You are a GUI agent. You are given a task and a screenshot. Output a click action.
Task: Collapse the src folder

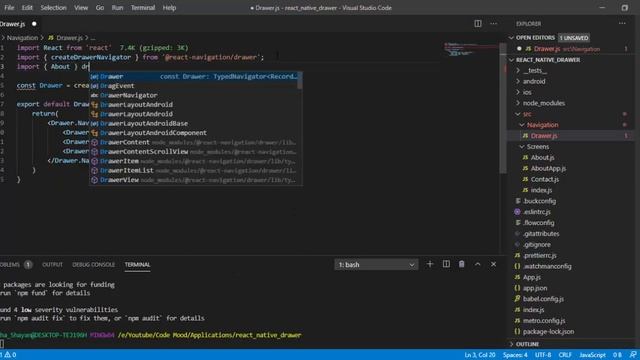click(x=527, y=114)
